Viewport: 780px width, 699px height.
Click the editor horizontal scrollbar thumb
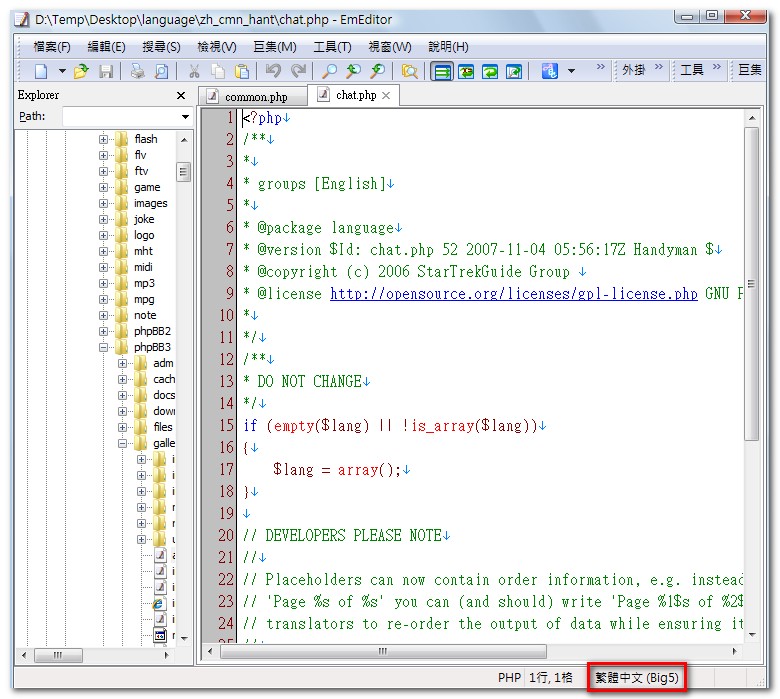click(x=383, y=651)
